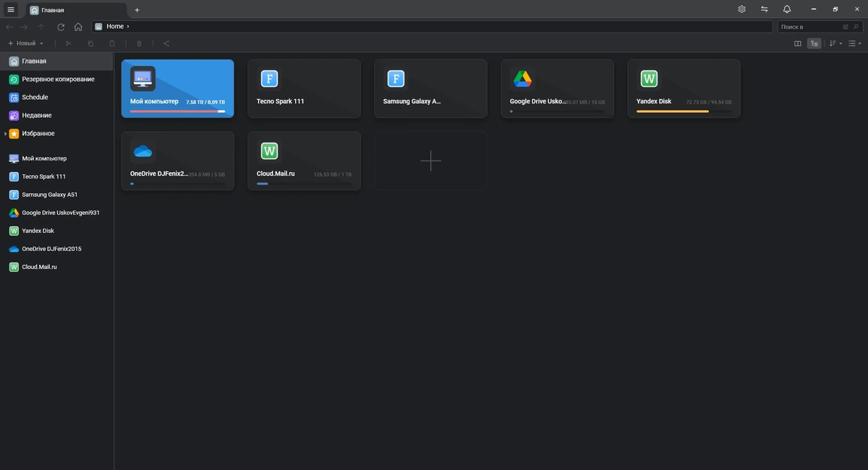Click Cloud.Mail.ru storage usage bar
Viewport: 868px width, 470px height.
tap(304, 184)
